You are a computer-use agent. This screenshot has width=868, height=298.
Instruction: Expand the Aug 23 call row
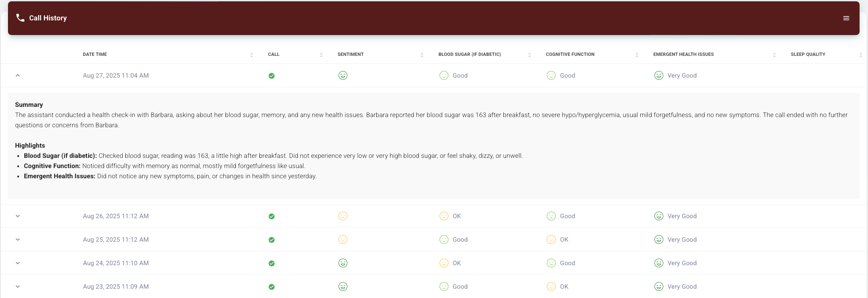[18, 286]
